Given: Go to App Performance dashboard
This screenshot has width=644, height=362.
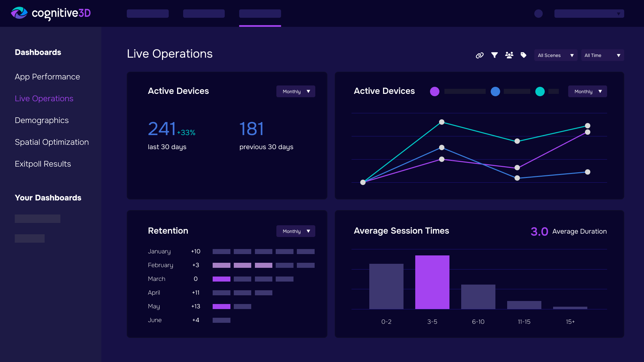Looking at the screenshot, I should tap(47, 77).
